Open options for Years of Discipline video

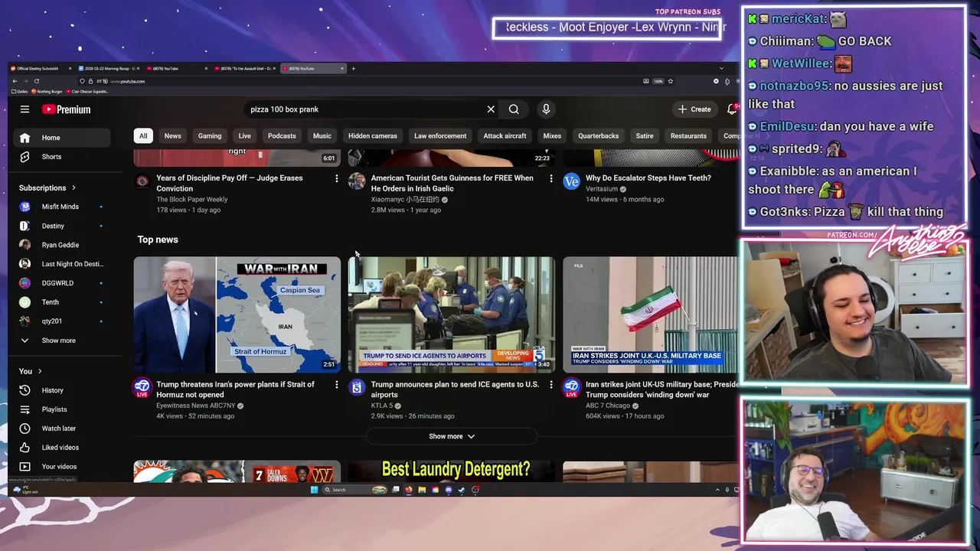pyautogui.click(x=336, y=178)
